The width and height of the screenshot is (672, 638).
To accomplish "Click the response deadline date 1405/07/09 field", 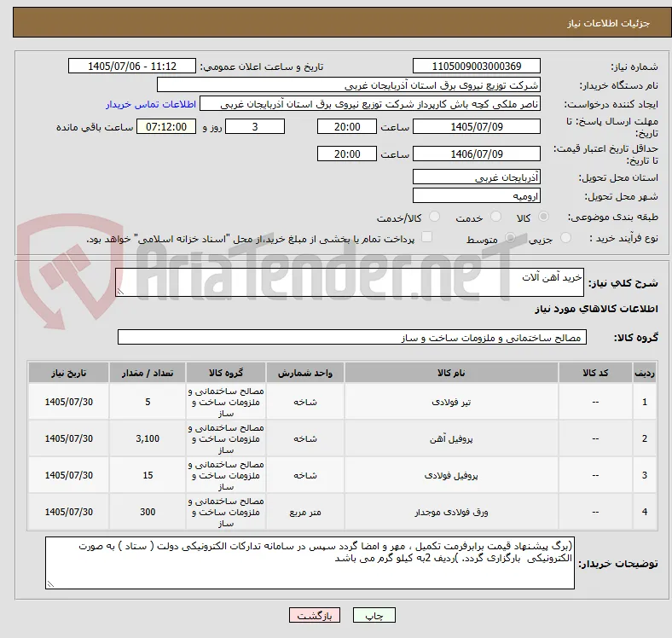I will tap(477, 126).
